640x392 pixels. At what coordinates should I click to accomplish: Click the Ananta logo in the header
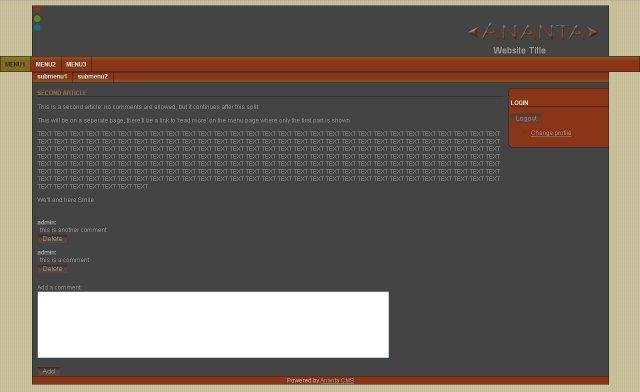[533, 32]
